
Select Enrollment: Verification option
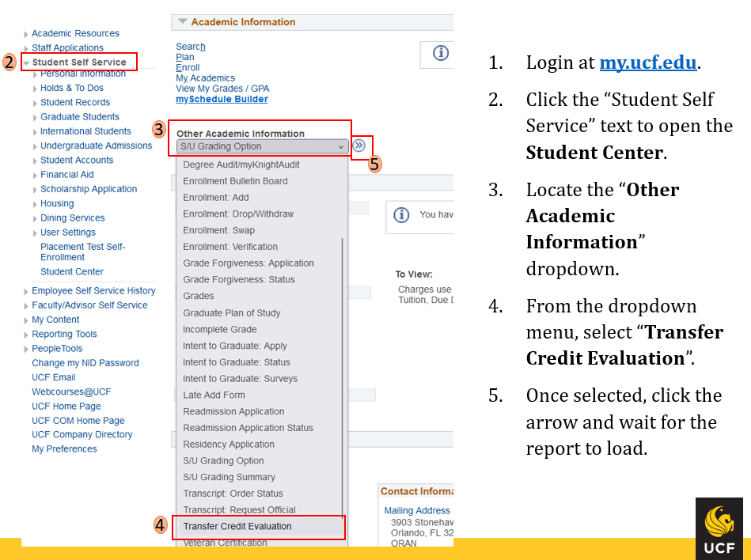tap(259, 247)
